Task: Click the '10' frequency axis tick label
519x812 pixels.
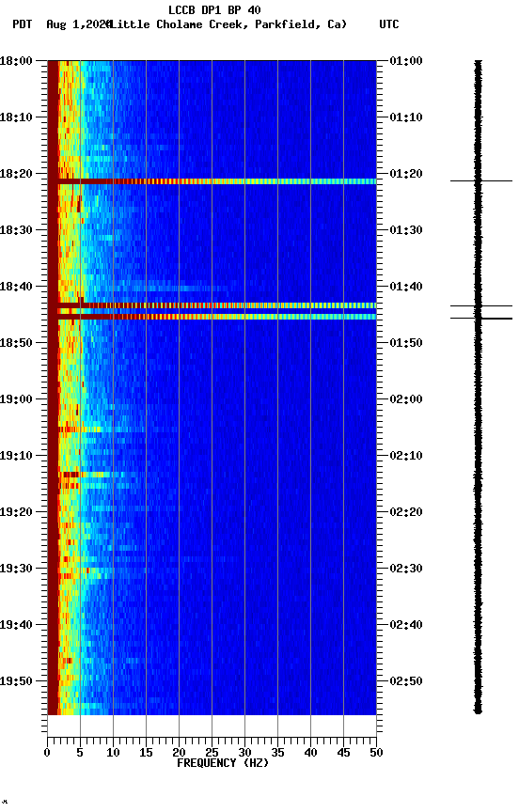Action: [113, 753]
